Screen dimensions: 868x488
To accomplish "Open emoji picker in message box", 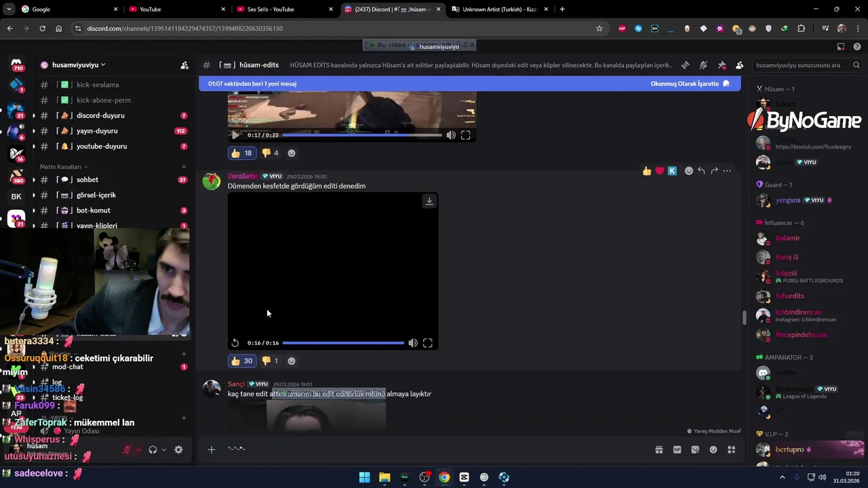I will [x=713, y=449].
